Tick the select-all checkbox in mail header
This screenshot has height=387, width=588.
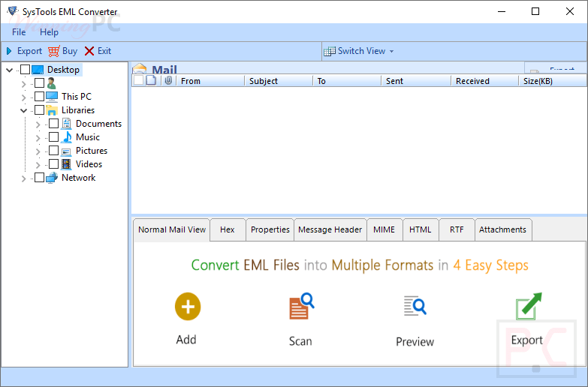138,80
